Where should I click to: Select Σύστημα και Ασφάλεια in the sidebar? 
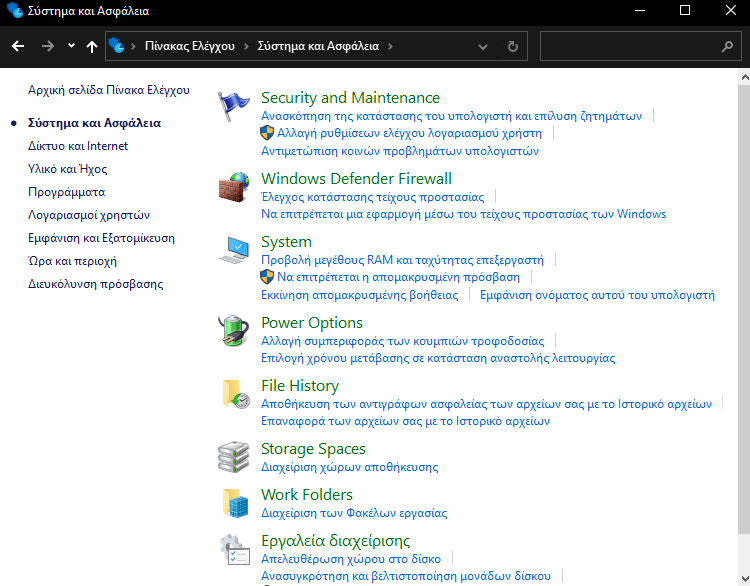[94, 123]
